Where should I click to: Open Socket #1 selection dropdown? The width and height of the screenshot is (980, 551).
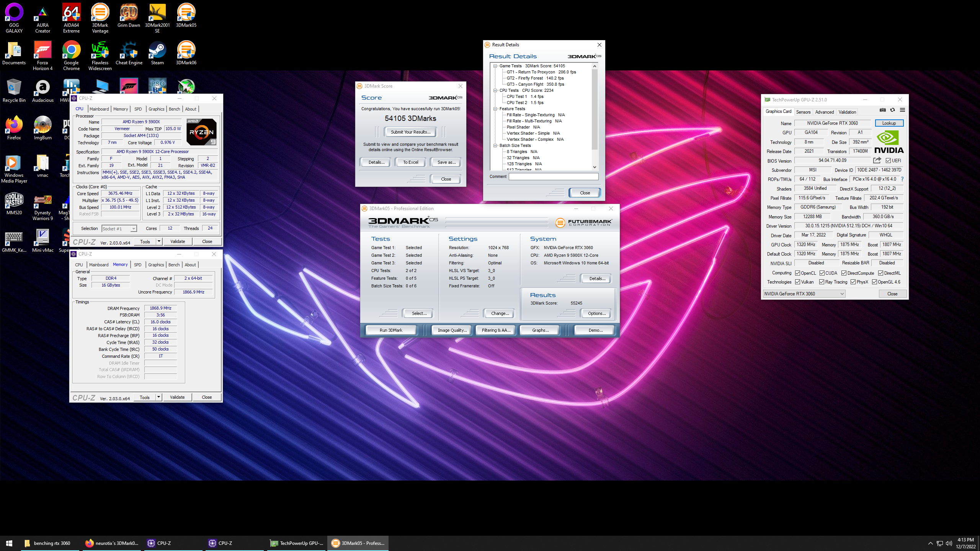pos(119,229)
